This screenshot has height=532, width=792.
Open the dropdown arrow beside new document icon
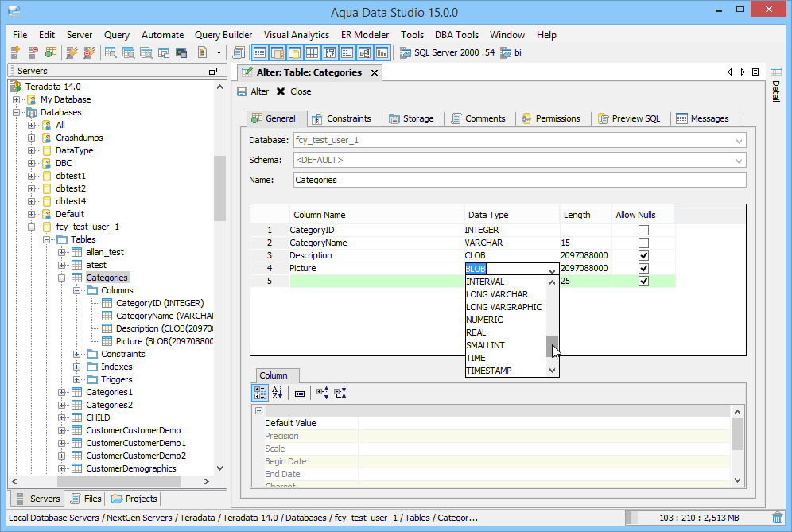[x=219, y=52]
